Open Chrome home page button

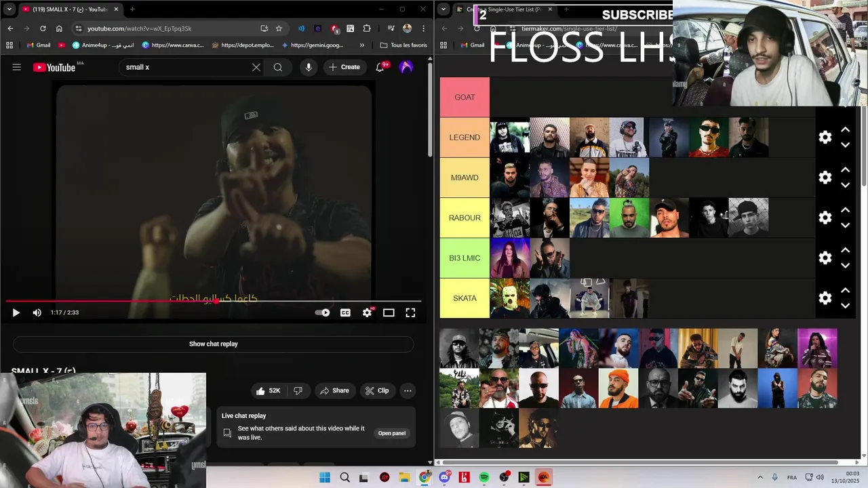pos(59,28)
